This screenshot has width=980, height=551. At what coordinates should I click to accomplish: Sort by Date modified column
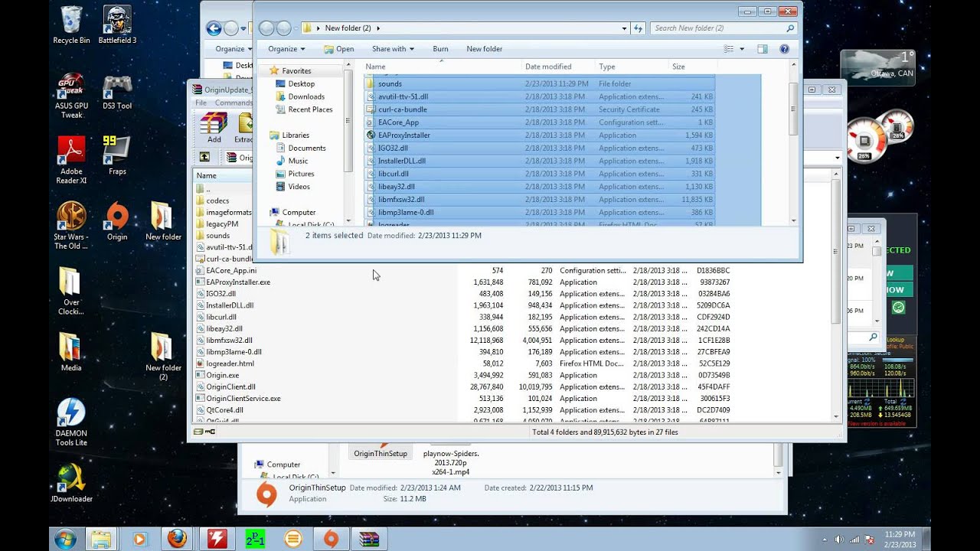[x=559, y=67]
